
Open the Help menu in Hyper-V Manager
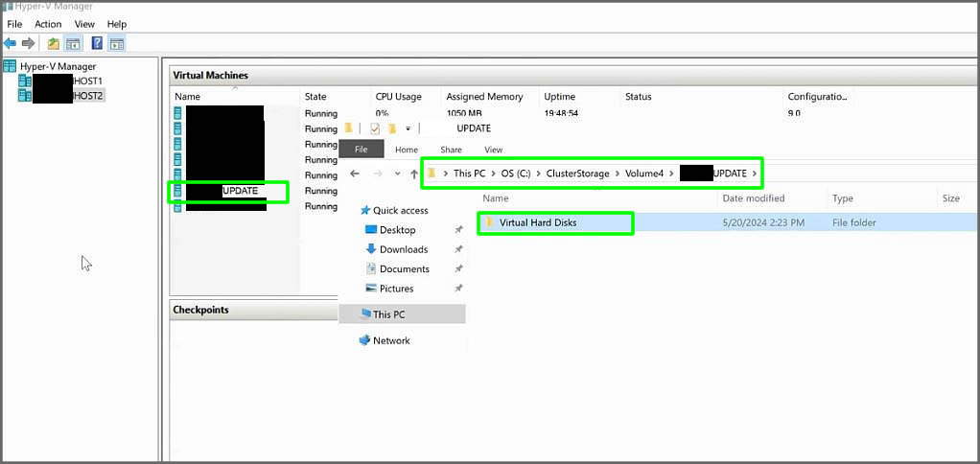[x=117, y=24]
